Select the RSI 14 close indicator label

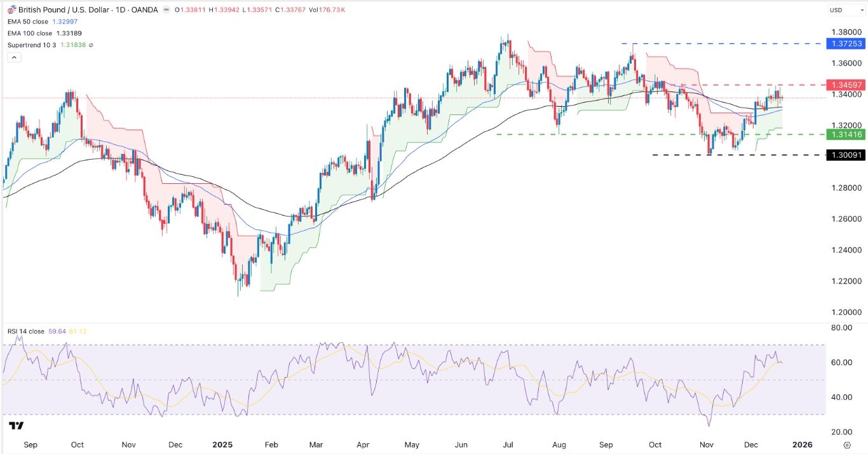coord(27,331)
